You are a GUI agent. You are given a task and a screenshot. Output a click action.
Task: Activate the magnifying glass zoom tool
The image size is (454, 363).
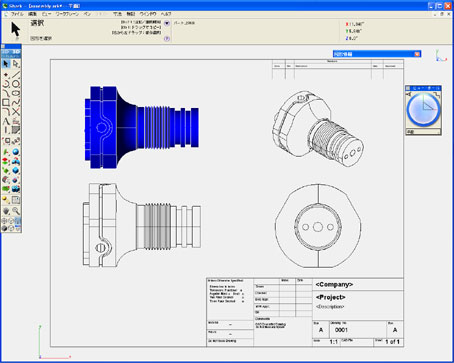tap(16, 211)
